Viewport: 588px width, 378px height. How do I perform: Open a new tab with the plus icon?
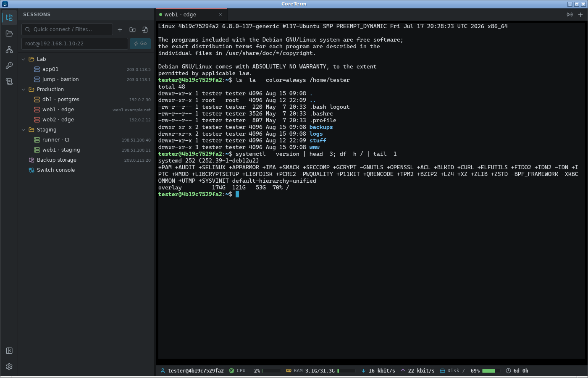580,15
